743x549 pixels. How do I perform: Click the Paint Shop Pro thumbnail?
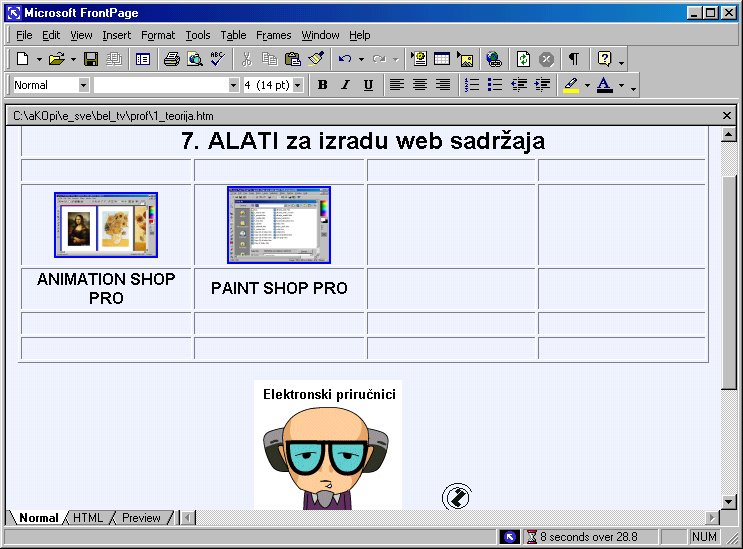point(279,225)
